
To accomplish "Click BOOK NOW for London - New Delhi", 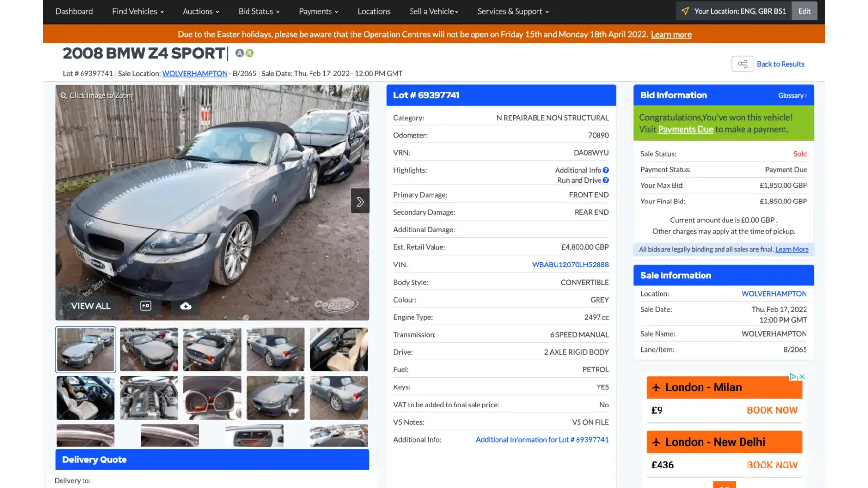I will coord(772,465).
